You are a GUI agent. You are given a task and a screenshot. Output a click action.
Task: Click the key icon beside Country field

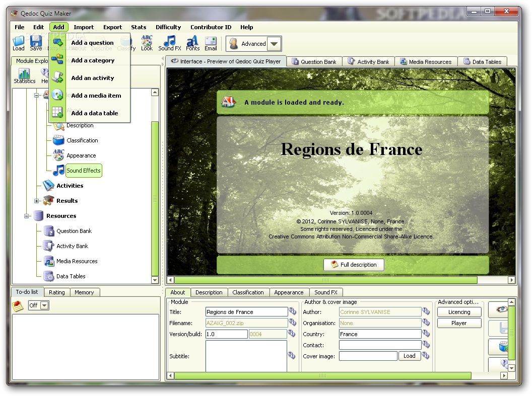426,333
